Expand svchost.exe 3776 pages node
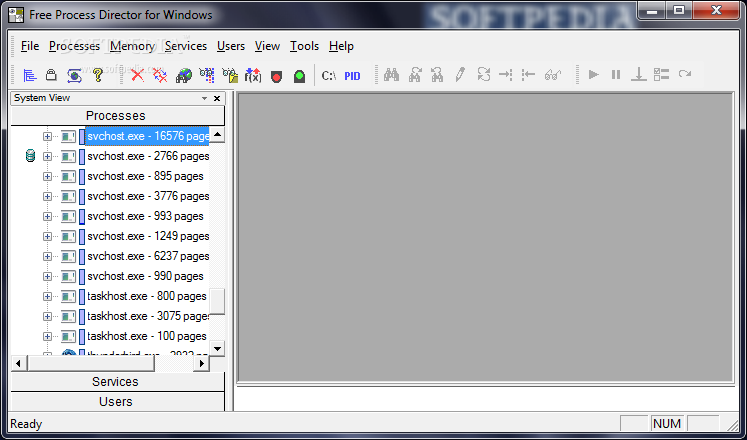 (x=47, y=197)
